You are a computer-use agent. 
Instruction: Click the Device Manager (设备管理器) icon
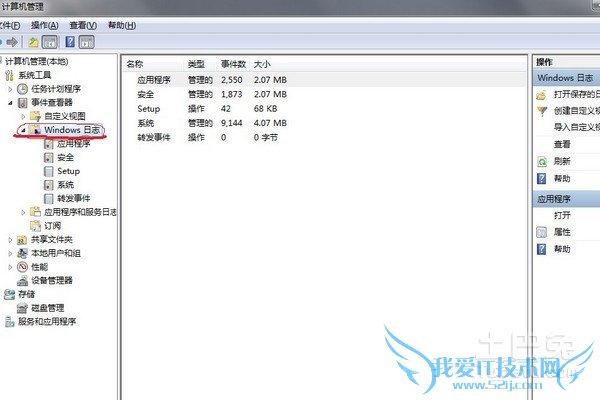23,281
